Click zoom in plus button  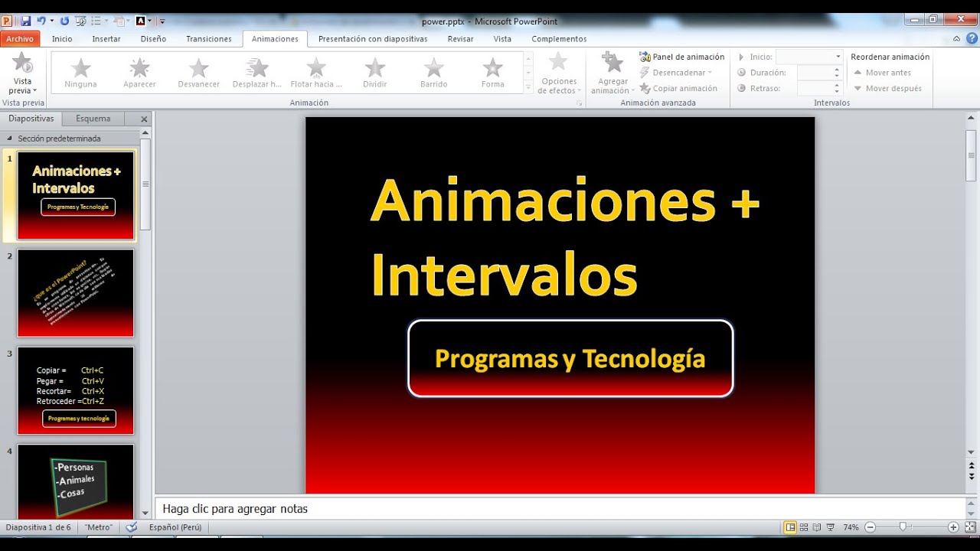pyautogui.click(x=953, y=527)
